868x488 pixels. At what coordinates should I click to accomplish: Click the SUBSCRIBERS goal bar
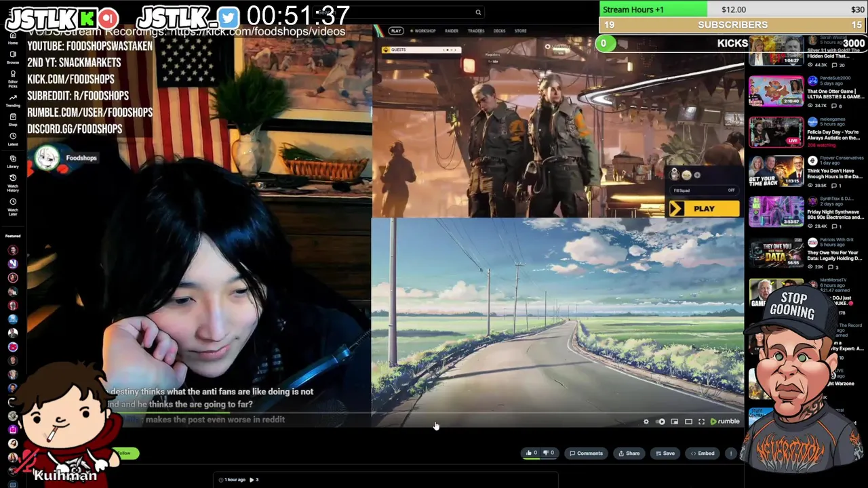733,24
